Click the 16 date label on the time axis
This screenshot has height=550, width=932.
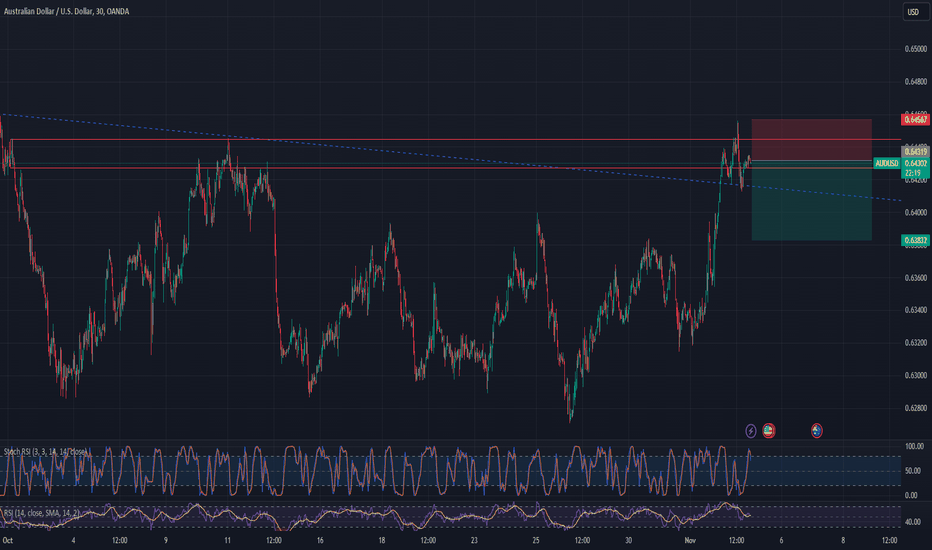[320, 540]
